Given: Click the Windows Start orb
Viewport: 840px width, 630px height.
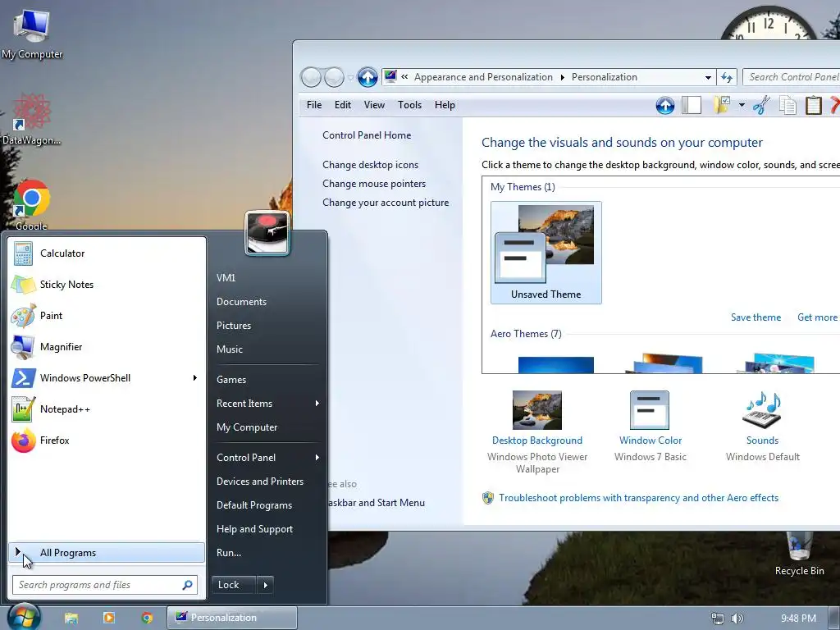Looking at the screenshot, I should click(24, 617).
